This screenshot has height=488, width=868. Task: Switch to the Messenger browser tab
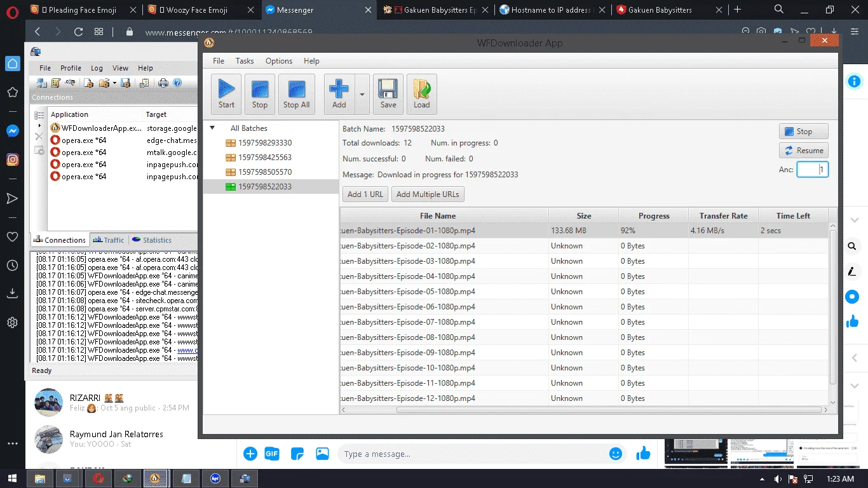point(319,10)
